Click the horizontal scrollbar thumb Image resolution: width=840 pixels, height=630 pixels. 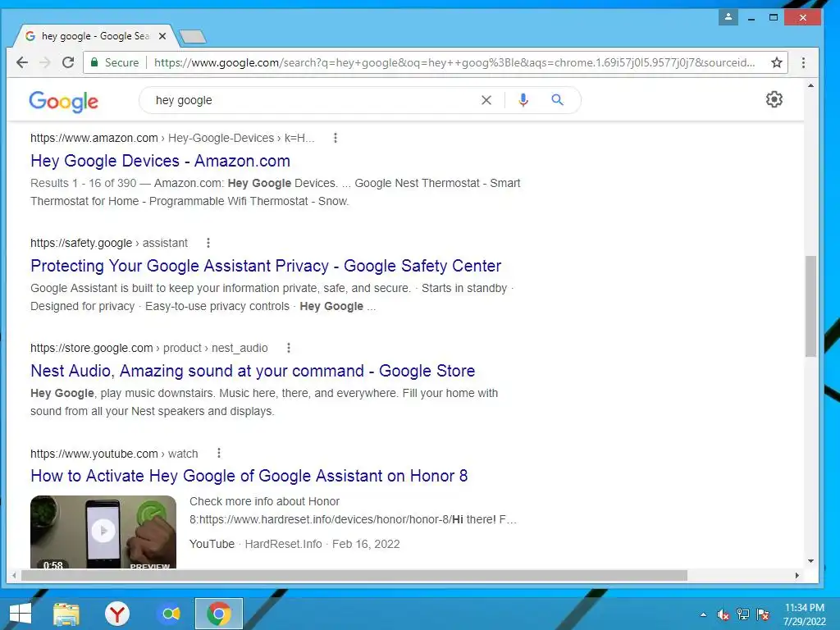(x=354, y=575)
